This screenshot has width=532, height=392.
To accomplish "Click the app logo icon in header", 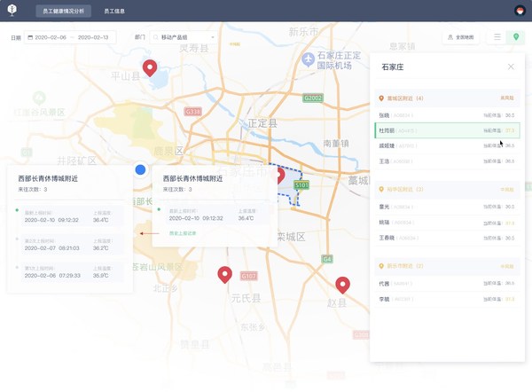I will coord(12,11).
